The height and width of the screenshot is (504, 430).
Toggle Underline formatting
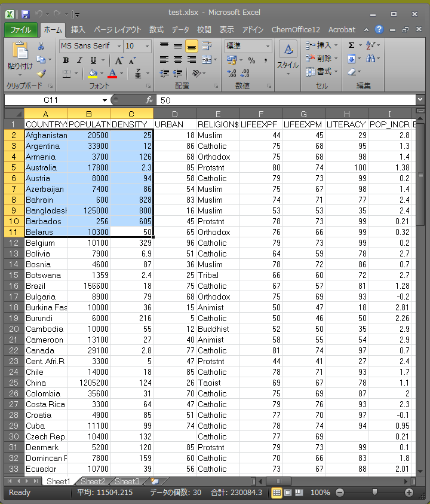(x=93, y=60)
